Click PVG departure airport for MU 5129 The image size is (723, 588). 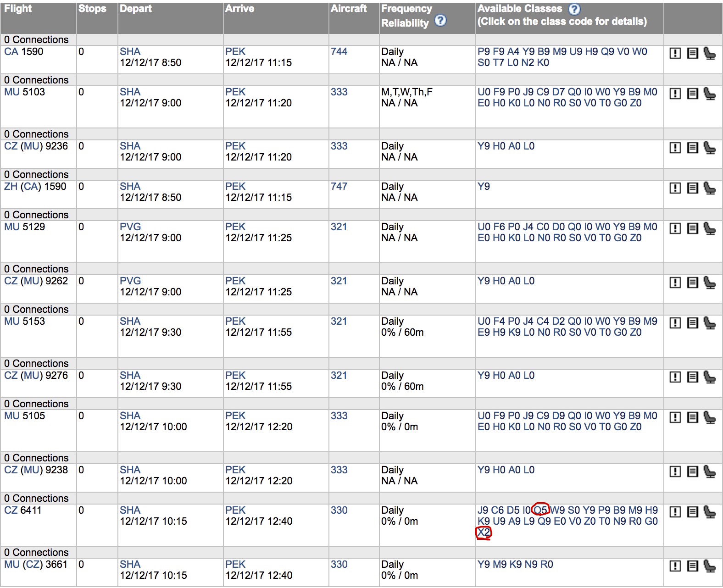[130, 227]
